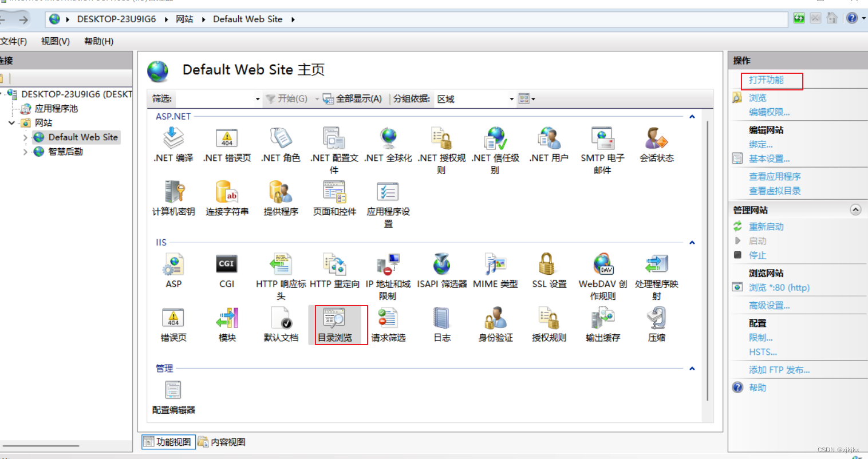Viewport: 868px width, 459px height.
Task: Select the 模块 icon
Action: point(227,318)
